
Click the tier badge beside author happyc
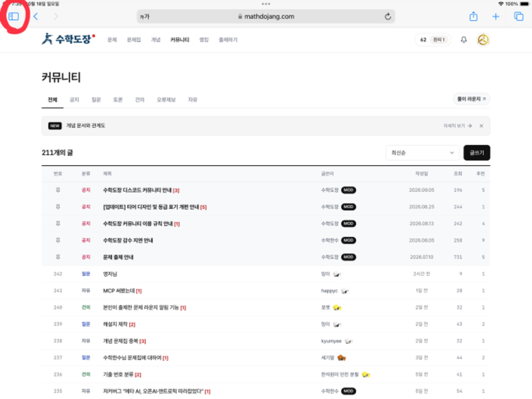[x=345, y=291]
